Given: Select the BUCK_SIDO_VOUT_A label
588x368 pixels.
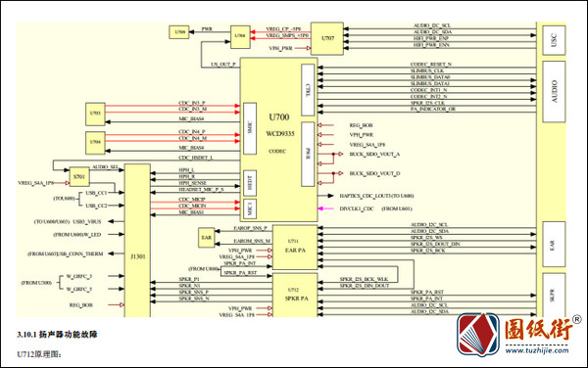Looking at the screenshot, I should pos(374,154).
